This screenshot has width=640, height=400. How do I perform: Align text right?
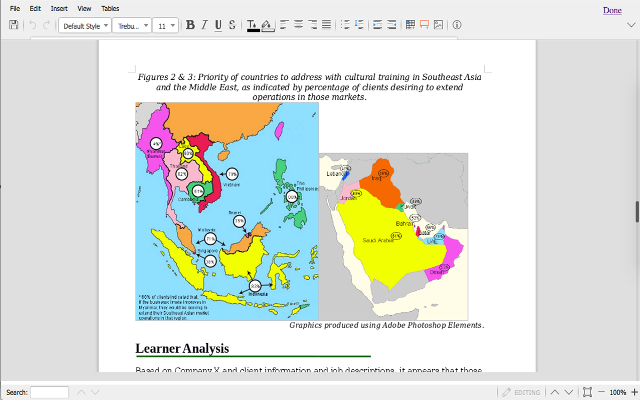point(312,25)
